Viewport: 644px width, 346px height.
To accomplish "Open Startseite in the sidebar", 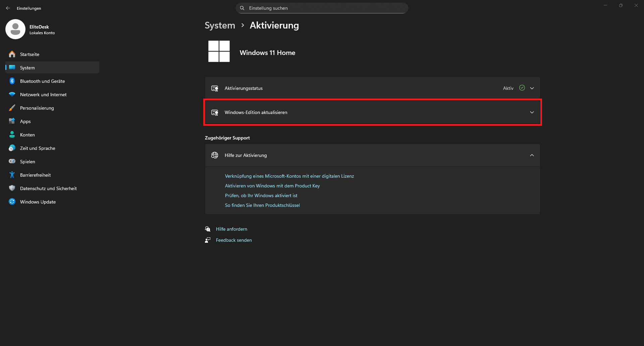I will pyautogui.click(x=52, y=54).
